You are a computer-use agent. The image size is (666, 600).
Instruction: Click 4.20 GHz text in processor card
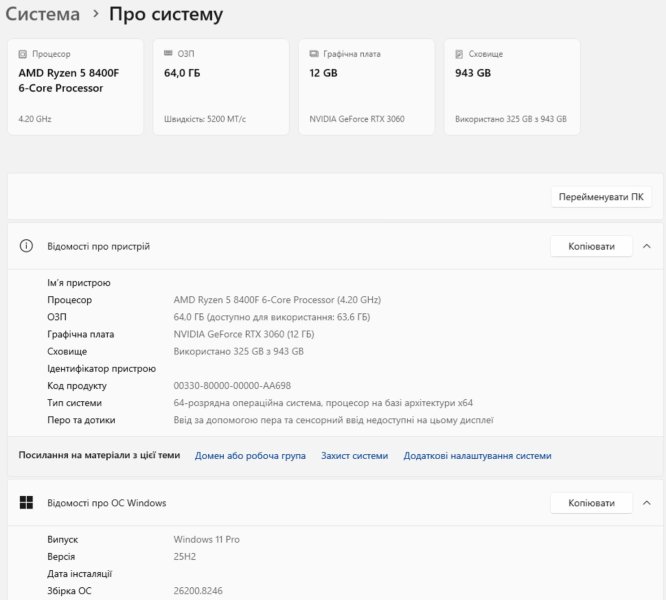(x=35, y=119)
